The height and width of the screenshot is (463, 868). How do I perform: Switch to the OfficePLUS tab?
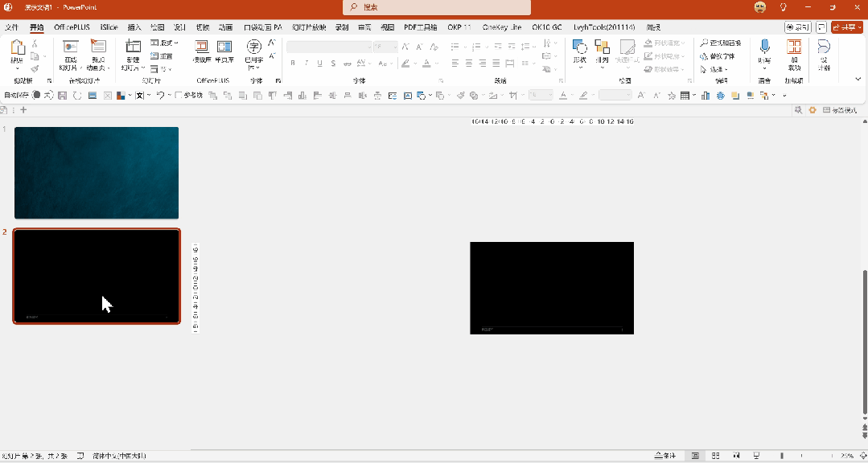click(72, 27)
